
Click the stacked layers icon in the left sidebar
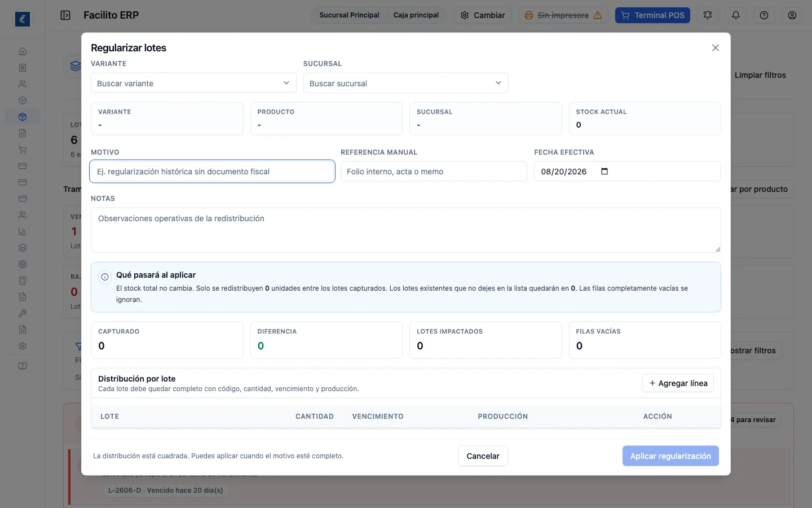[x=23, y=248]
